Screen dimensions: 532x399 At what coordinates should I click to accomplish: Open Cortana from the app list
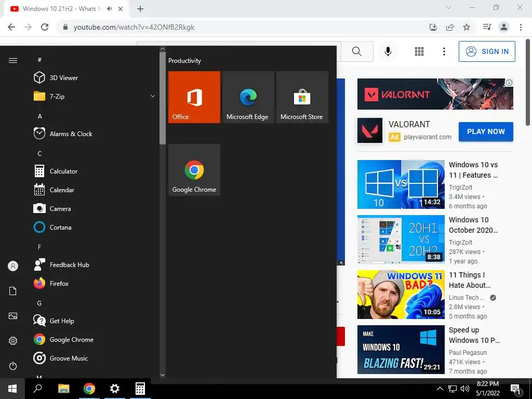click(95, 227)
